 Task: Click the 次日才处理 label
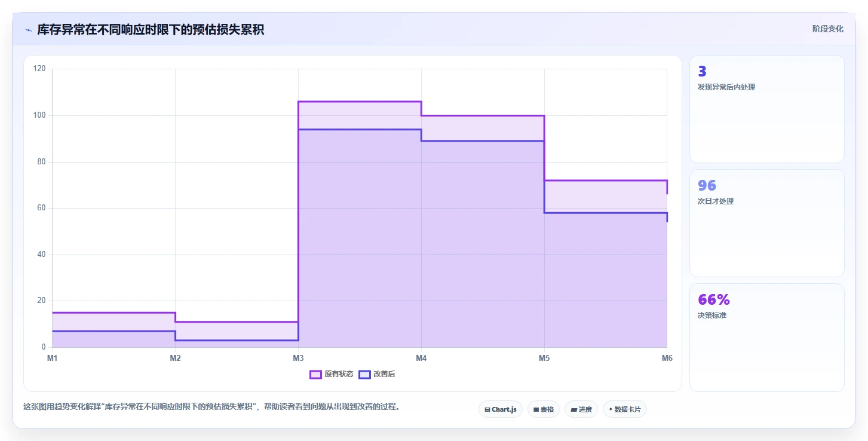pyautogui.click(x=716, y=201)
